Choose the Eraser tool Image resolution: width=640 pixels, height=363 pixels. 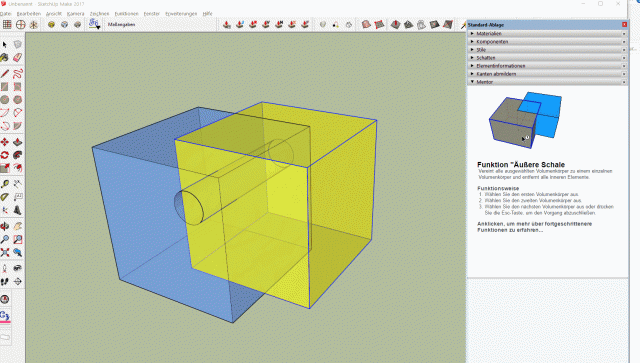click(x=18, y=58)
